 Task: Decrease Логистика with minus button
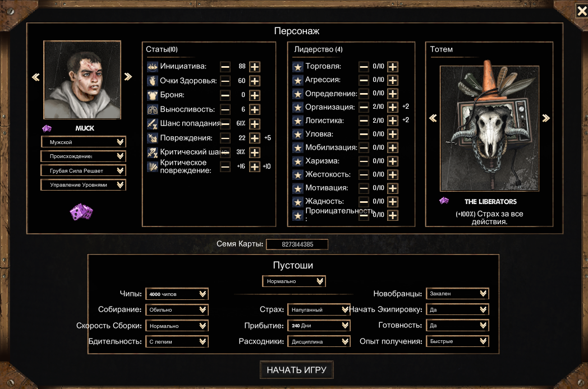[364, 121]
